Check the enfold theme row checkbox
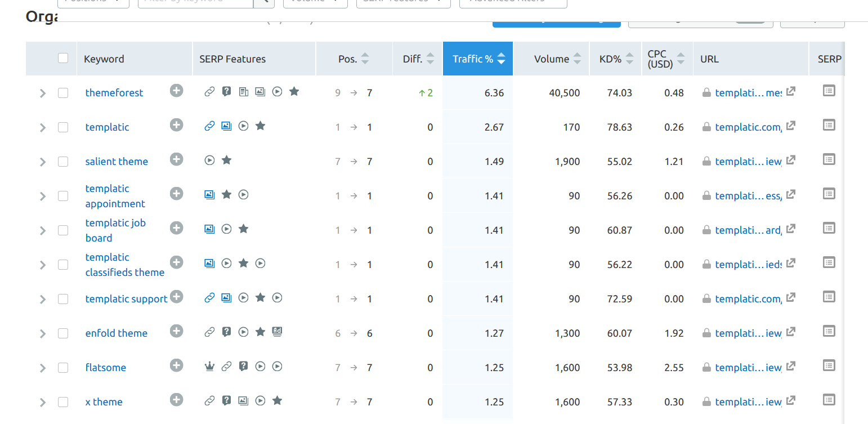Image resolution: width=868 pixels, height=424 pixels. tap(63, 333)
